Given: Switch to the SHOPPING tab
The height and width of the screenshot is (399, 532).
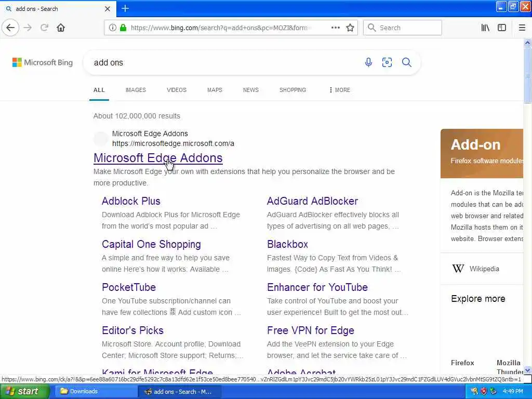Looking at the screenshot, I should pos(293,90).
